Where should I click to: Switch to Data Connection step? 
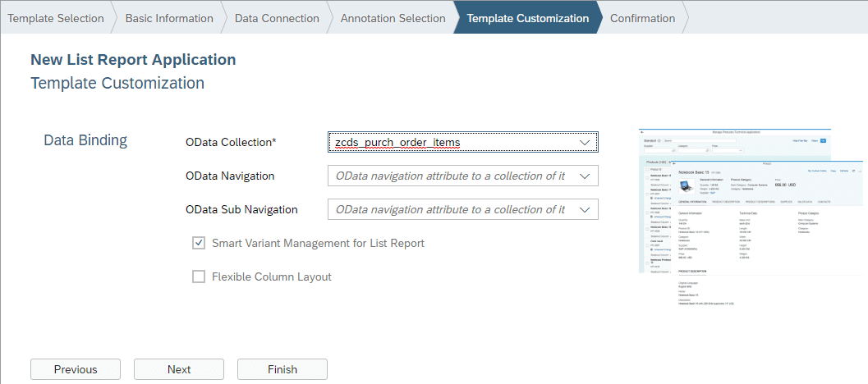click(277, 18)
